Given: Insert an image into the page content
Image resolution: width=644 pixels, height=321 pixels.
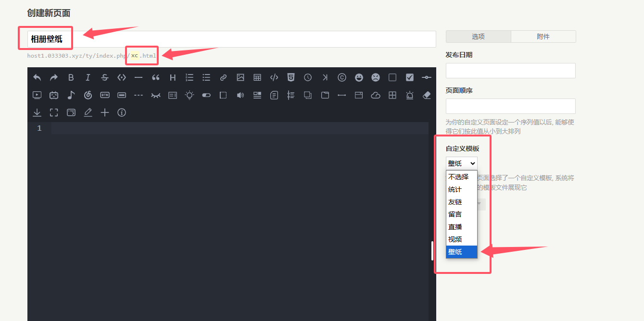Looking at the screenshot, I should tap(240, 77).
